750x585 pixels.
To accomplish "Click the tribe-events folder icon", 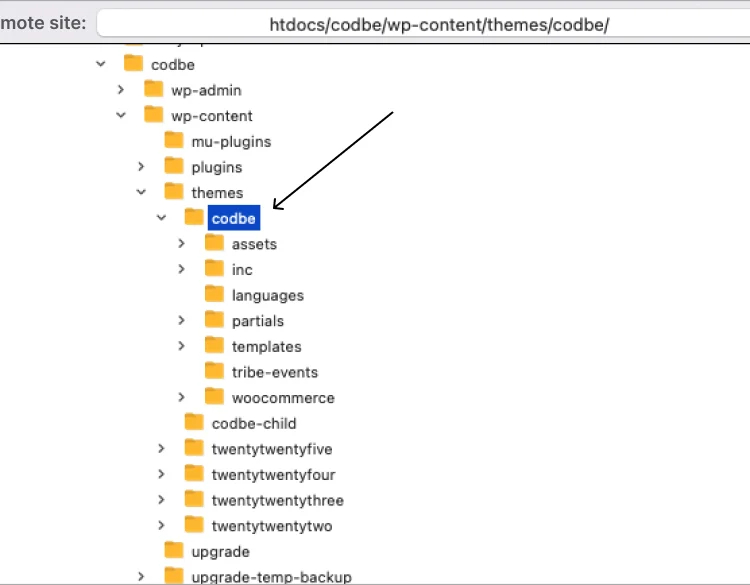I will (x=214, y=370).
